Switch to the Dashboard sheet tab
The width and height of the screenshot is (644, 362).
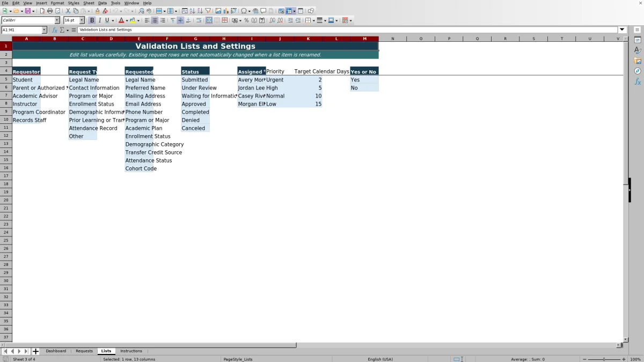pyautogui.click(x=56, y=351)
